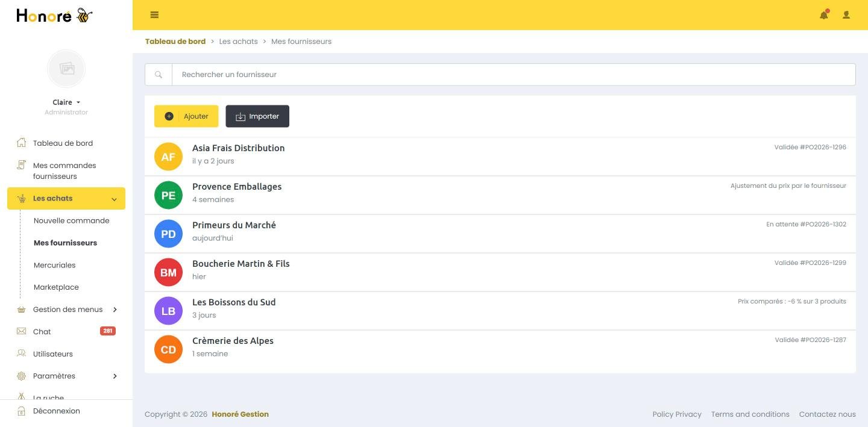Collapse the Les achats submenu
The height and width of the screenshot is (427, 868).
tap(66, 198)
